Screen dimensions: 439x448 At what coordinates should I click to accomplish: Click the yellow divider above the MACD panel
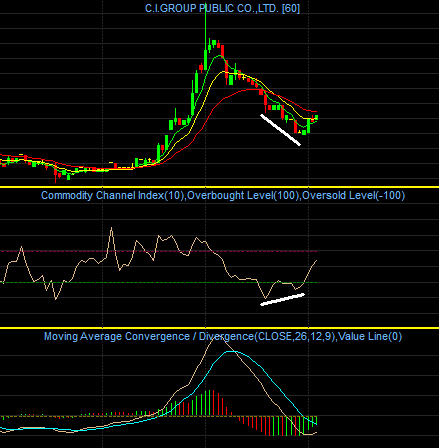(219, 328)
